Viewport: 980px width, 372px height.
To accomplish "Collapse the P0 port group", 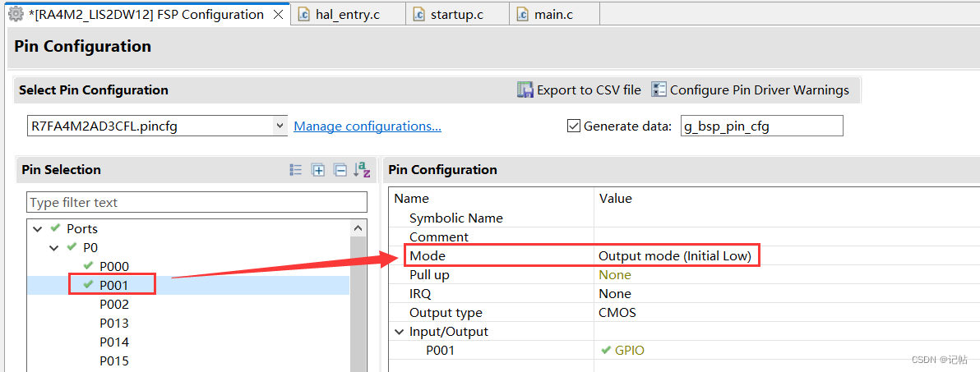I will click(53, 248).
